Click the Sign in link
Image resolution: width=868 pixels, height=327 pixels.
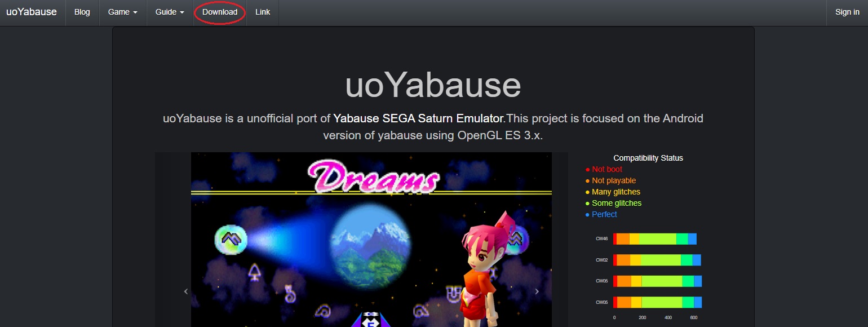point(847,12)
